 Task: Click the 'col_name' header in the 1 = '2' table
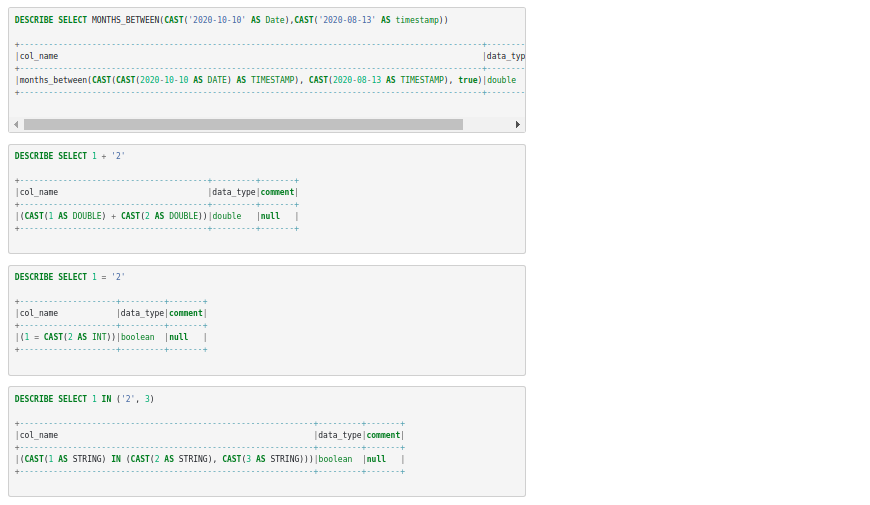click(39, 313)
